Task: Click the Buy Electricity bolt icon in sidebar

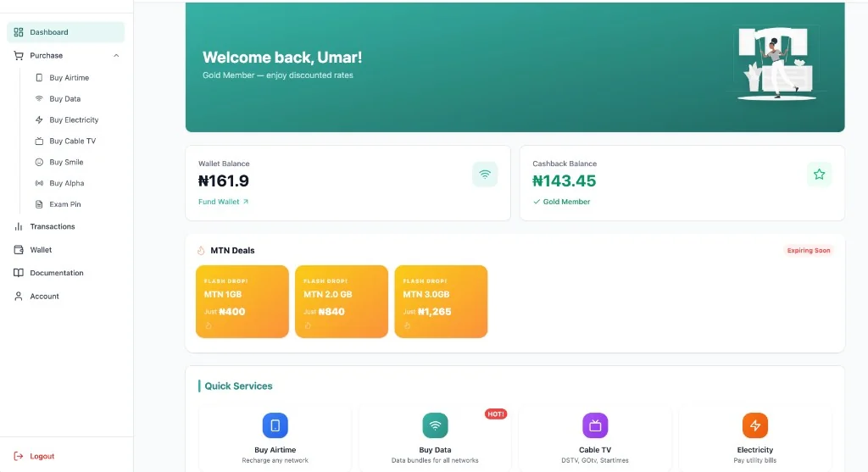Action: [x=39, y=120]
